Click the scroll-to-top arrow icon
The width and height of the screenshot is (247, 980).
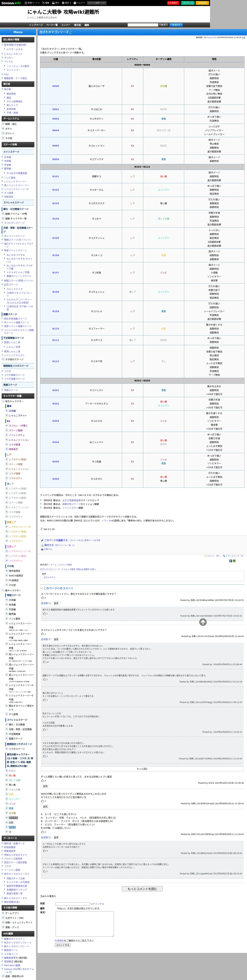203,622
